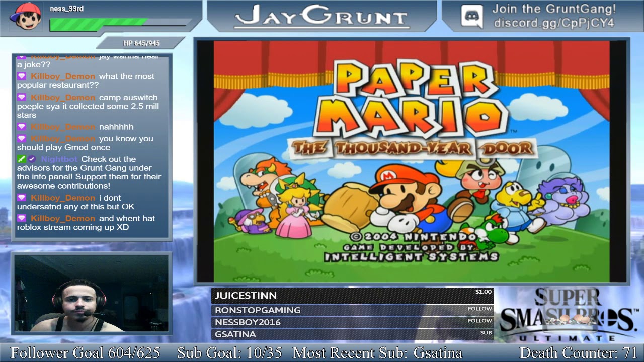Click badge beside 'you know you should' message
This screenshot has height=362, width=644.
[x=21, y=138]
